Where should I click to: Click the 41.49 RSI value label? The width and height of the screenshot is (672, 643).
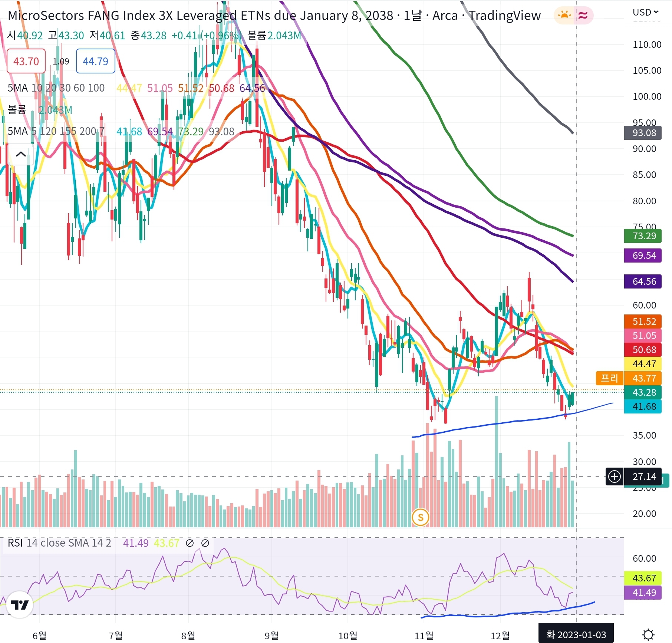point(643,593)
